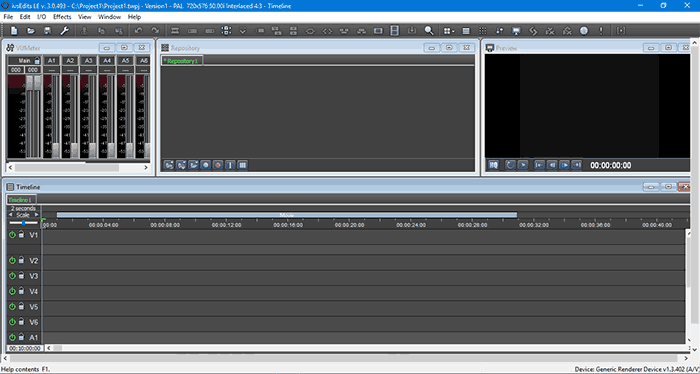
Task: Click the A3 channel header in VUMeter
Action: click(x=88, y=60)
